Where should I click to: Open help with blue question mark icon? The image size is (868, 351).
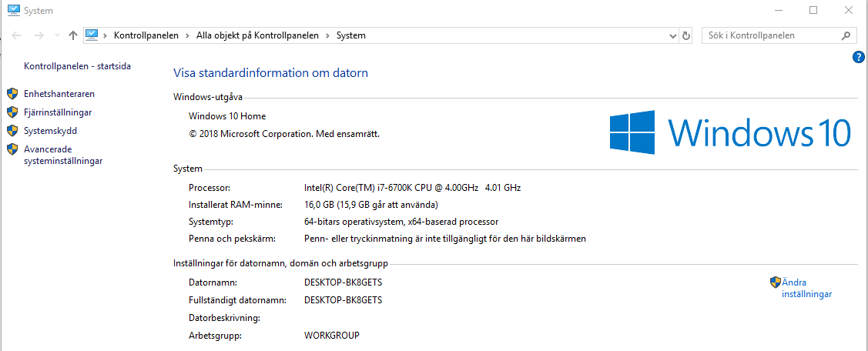tap(859, 56)
